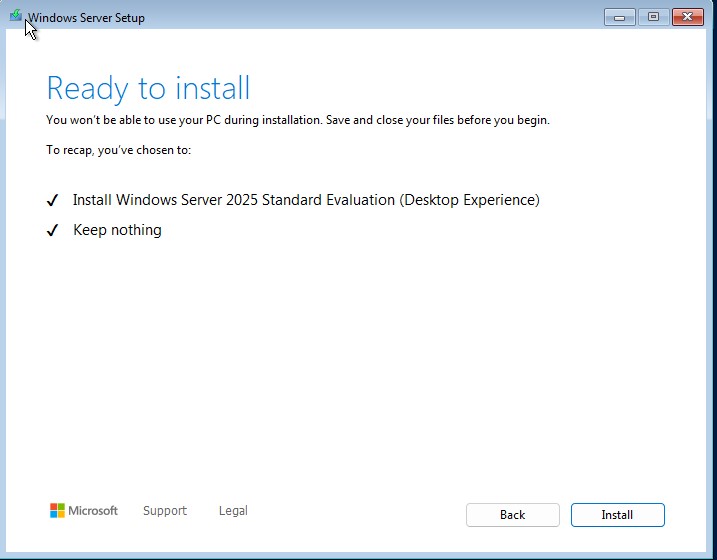Click the Windows Server 2025 Standard Evaluation text

tap(306, 200)
